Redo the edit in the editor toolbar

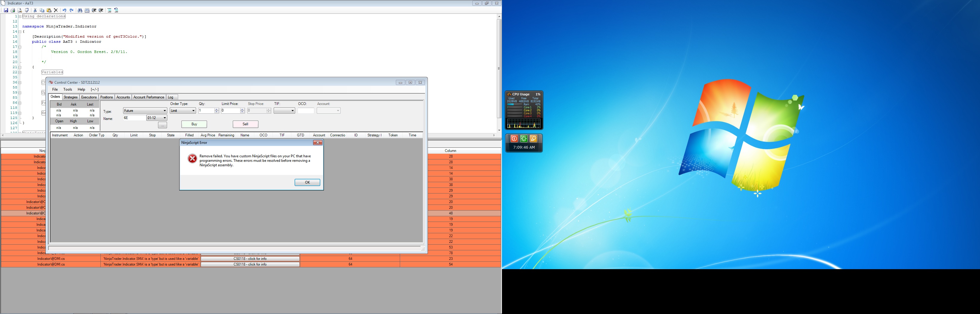(71, 10)
